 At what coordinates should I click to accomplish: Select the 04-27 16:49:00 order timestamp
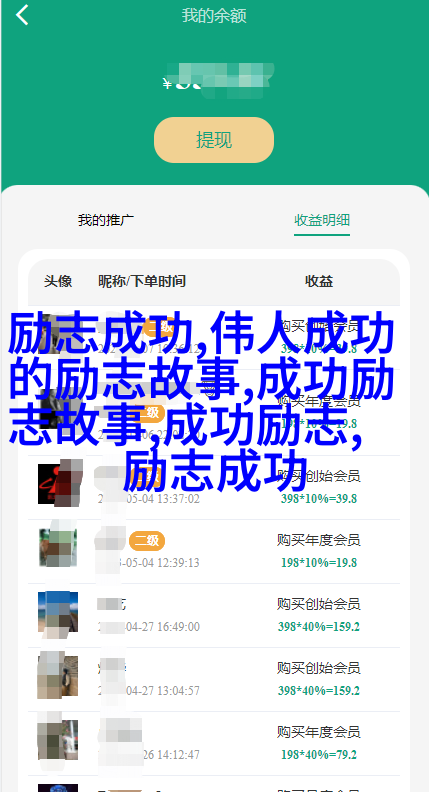[149, 627]
